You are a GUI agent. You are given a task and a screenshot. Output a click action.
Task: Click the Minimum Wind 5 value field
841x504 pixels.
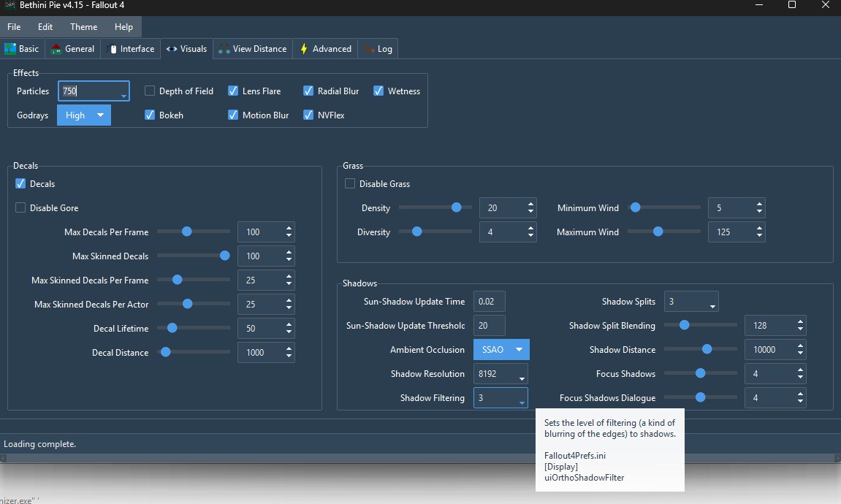click(737, 208)
